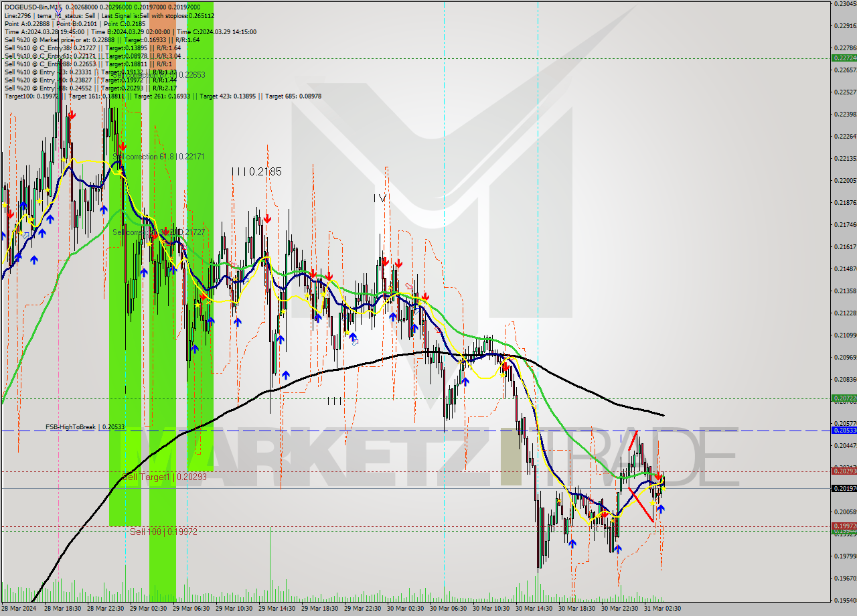The width and height of the screenshot is (857, 616).
Task: Click the '30 Mar 14:30' time axis label
Action: (x=534, y=609)
